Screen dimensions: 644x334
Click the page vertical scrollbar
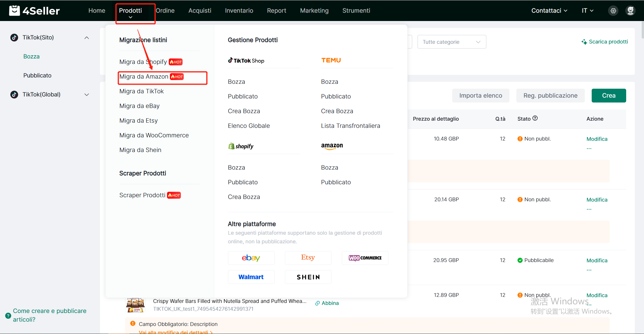(642, 29)
